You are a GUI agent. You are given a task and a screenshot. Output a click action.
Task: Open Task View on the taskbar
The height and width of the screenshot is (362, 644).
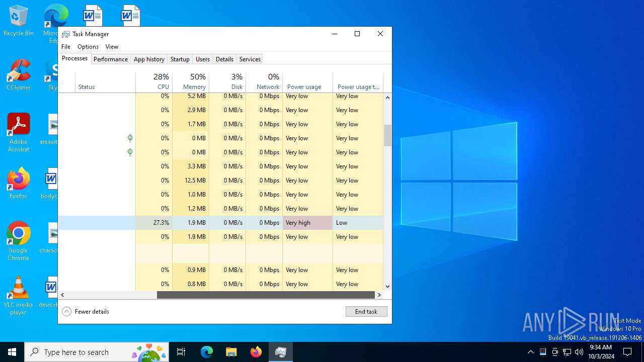[x=181, y=352]
